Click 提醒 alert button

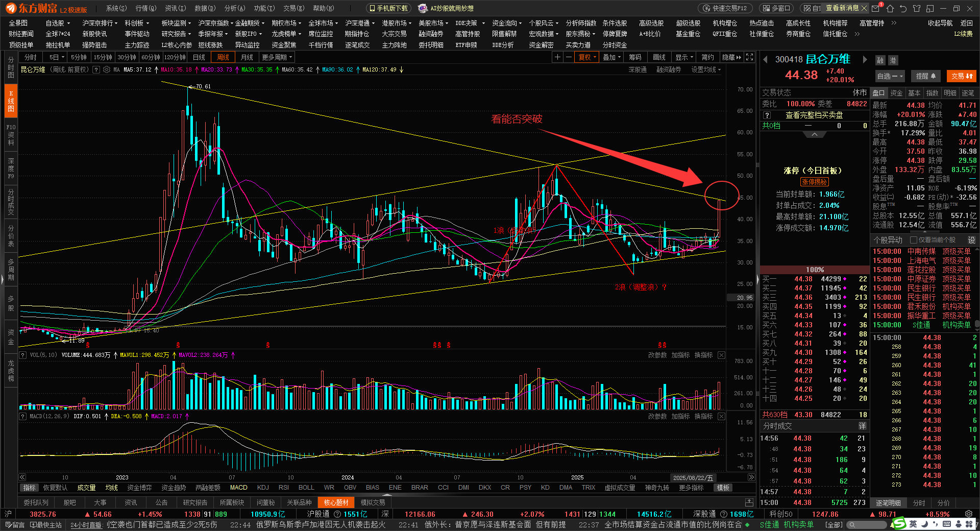click(926, 76)
